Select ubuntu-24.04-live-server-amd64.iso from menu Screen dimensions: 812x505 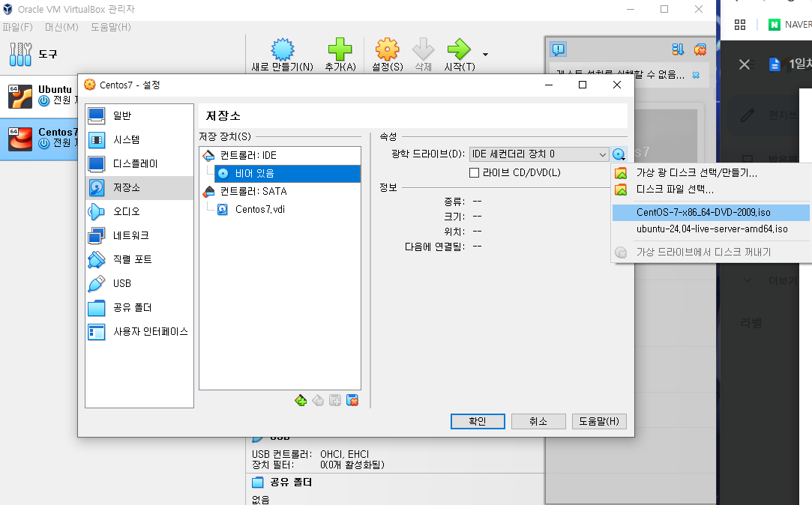pos(711,229)
